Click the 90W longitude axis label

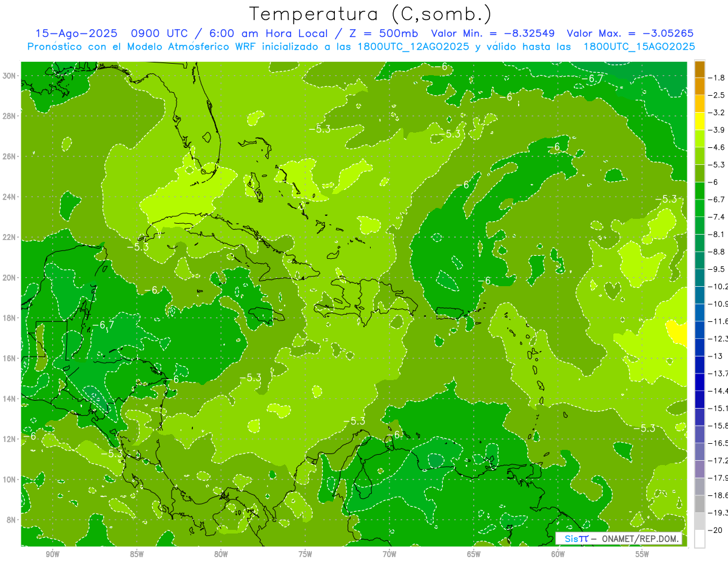[53, 554]
